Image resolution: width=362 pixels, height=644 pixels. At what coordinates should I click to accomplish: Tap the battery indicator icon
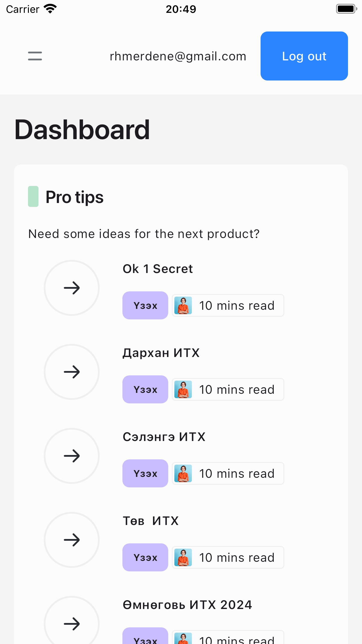click(347, 9)
